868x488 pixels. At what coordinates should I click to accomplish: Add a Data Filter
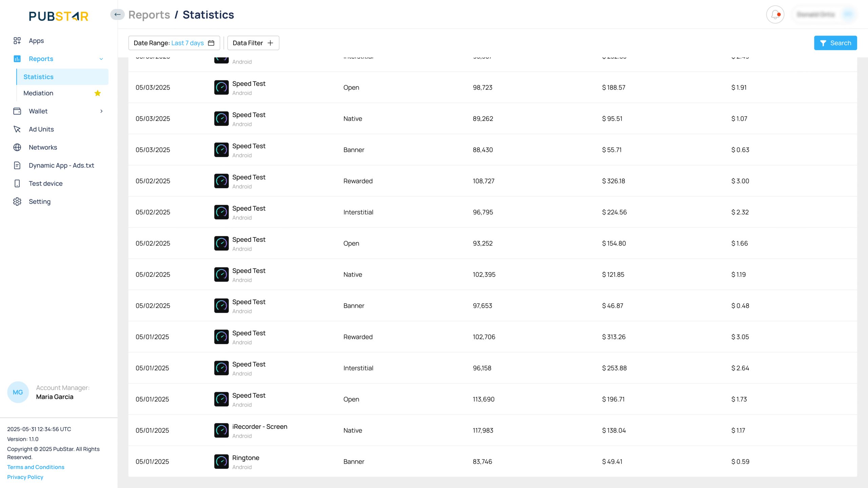pyautogui.click(x=253, y=43)
